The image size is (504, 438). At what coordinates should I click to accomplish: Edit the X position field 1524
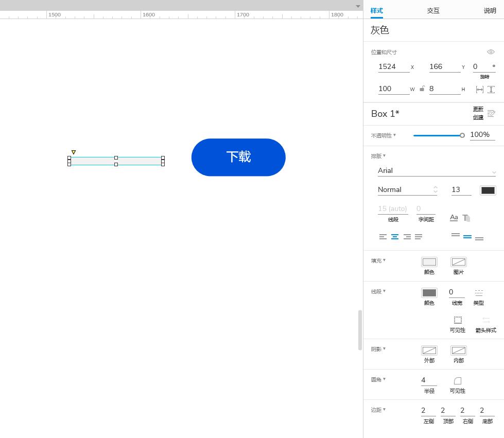click(x=393, y=67)
